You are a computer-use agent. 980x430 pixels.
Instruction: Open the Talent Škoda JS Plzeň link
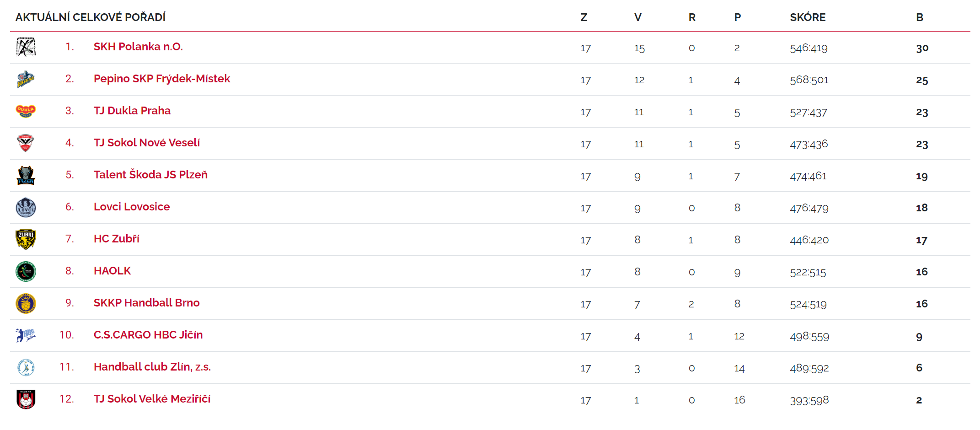click(150, 175)
